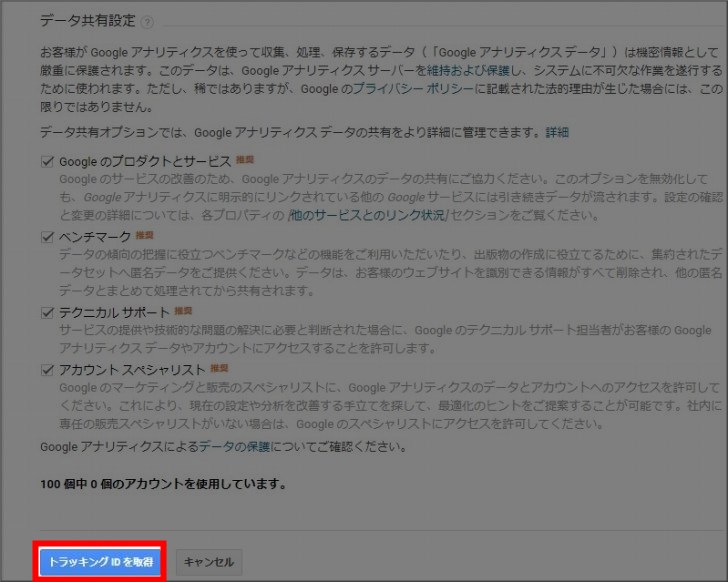This screenshot has height=582, width=728.
Task: Click the help icon beside データ共有設定
Action: (x=148, y=21)
